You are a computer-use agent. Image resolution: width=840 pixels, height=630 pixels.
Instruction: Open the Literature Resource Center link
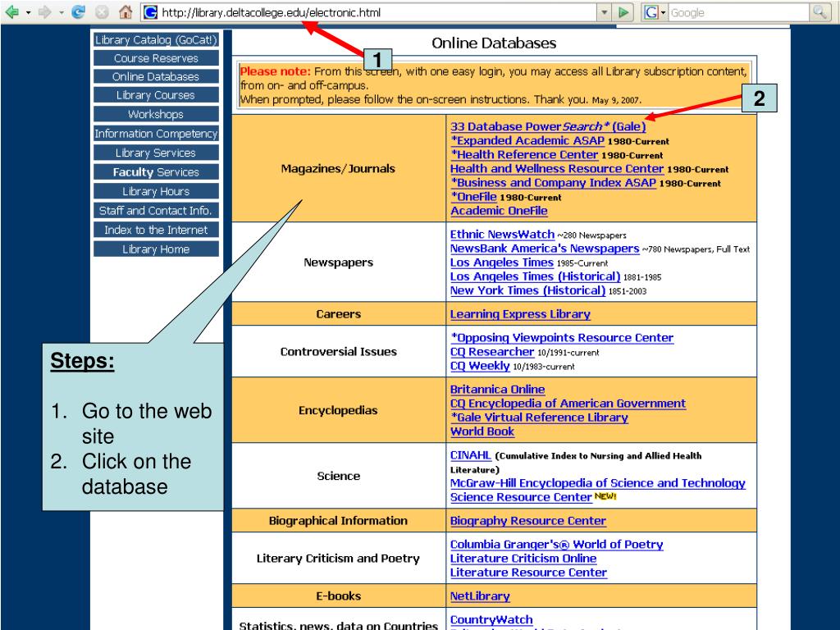[529, 572]
